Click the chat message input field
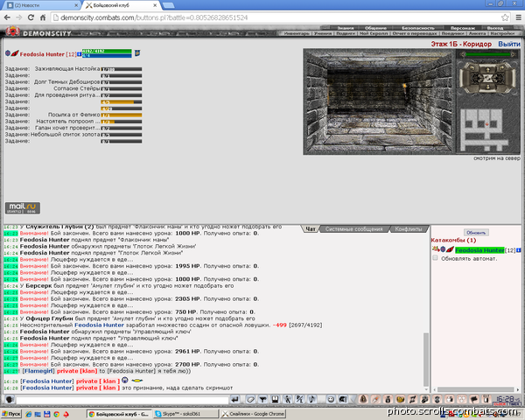525x420 pixels. click(122, 400)
